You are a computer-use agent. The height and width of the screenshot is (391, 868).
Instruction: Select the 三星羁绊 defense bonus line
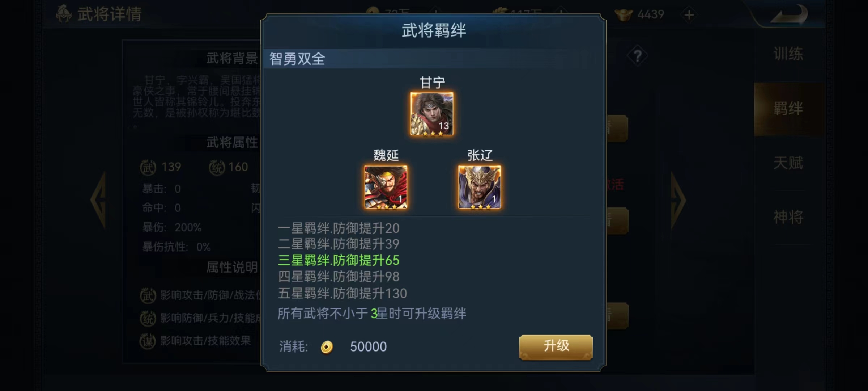coord(339,260)
